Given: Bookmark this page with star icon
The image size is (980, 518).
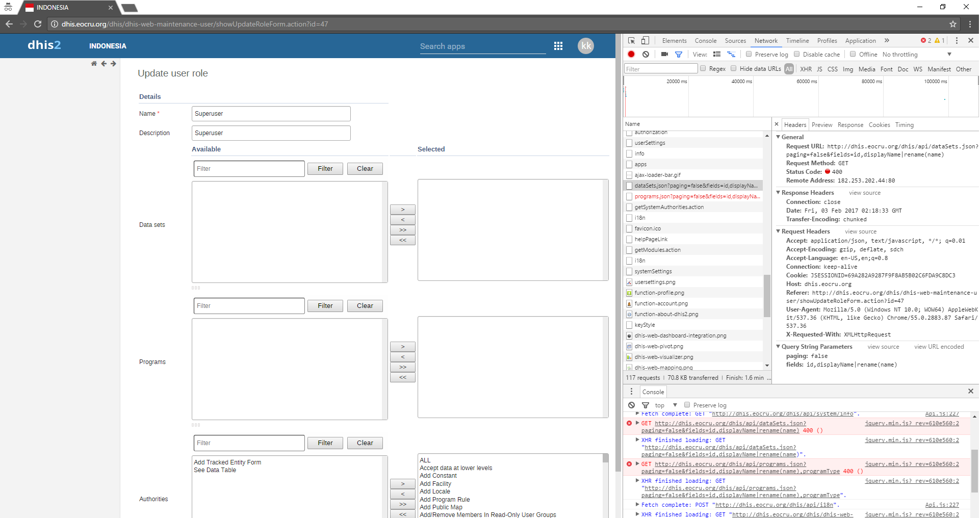Looking at the screenshot, I should pyautogui.click(x=952, y=24).
